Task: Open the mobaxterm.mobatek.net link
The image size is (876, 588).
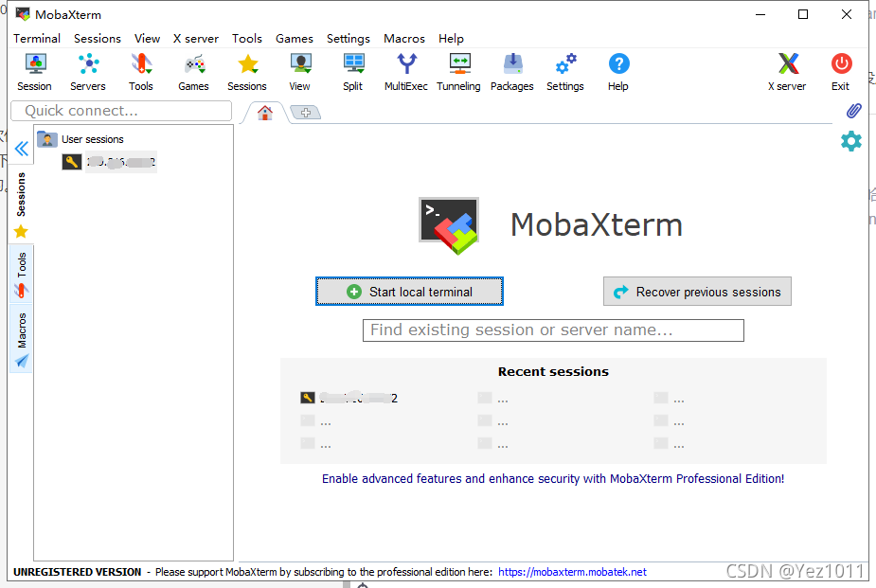Action: pos(572,572)
